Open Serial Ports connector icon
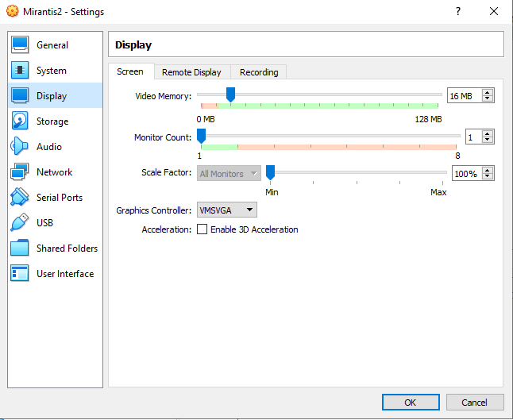This screenshot has height=420, width=513. coord(21,198)
